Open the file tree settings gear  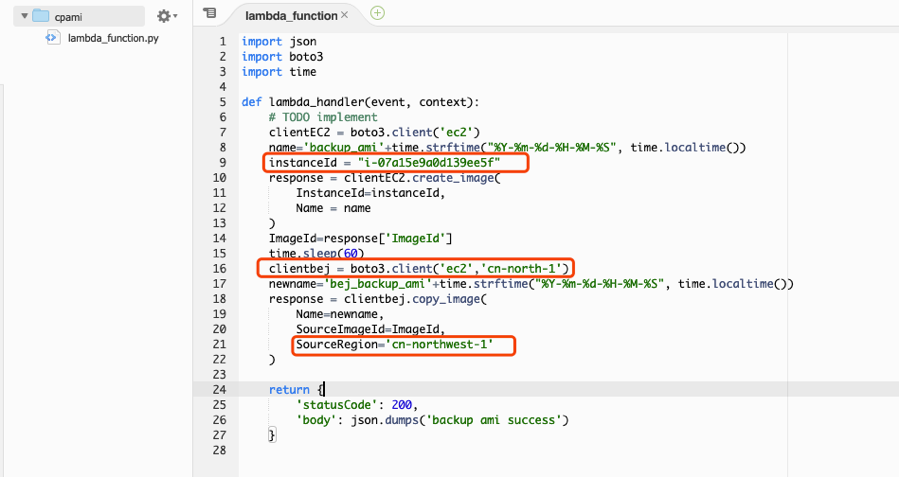(x=164, y=16)
